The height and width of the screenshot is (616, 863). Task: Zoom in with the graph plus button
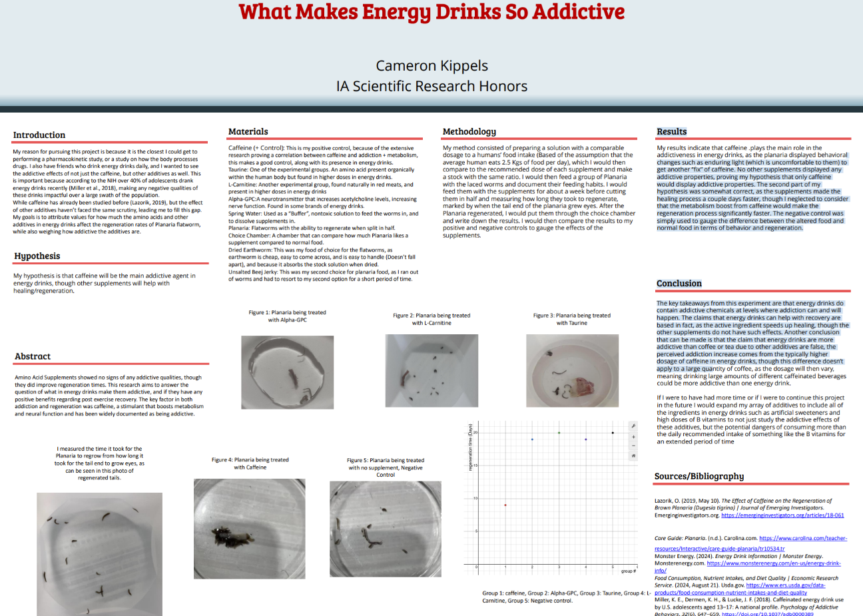[x=633, y=436]
